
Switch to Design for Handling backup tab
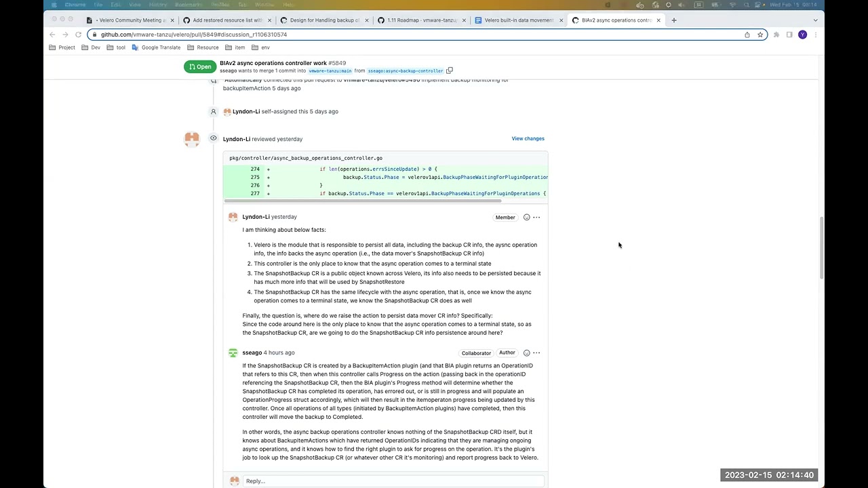pyautogui.click(x=324, y=20)
